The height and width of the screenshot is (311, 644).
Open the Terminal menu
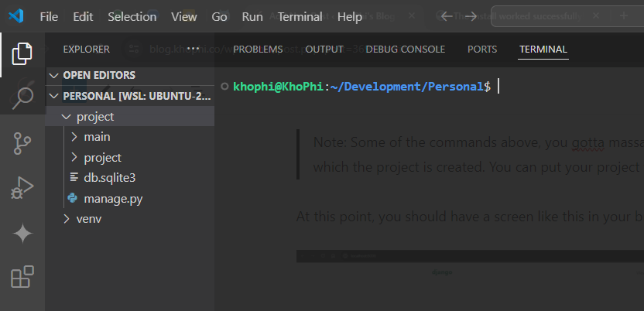(300, 16)
